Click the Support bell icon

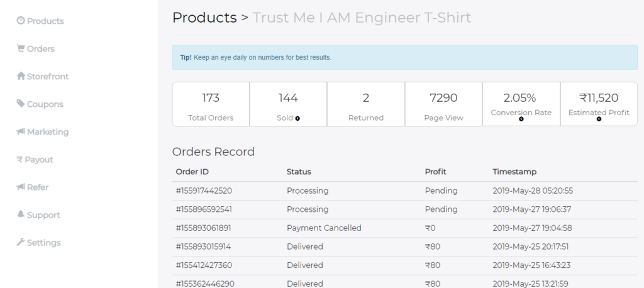tap(21, 214)
